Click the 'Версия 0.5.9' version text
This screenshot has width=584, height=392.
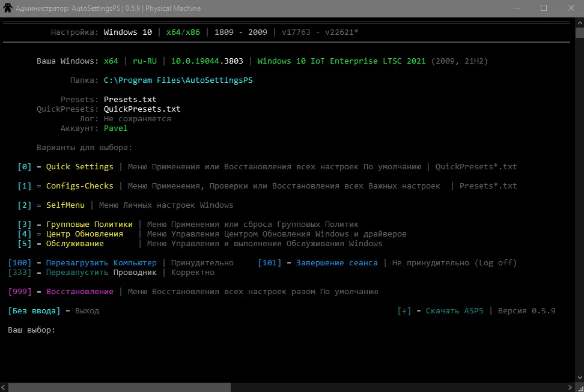tap(527, 311)
